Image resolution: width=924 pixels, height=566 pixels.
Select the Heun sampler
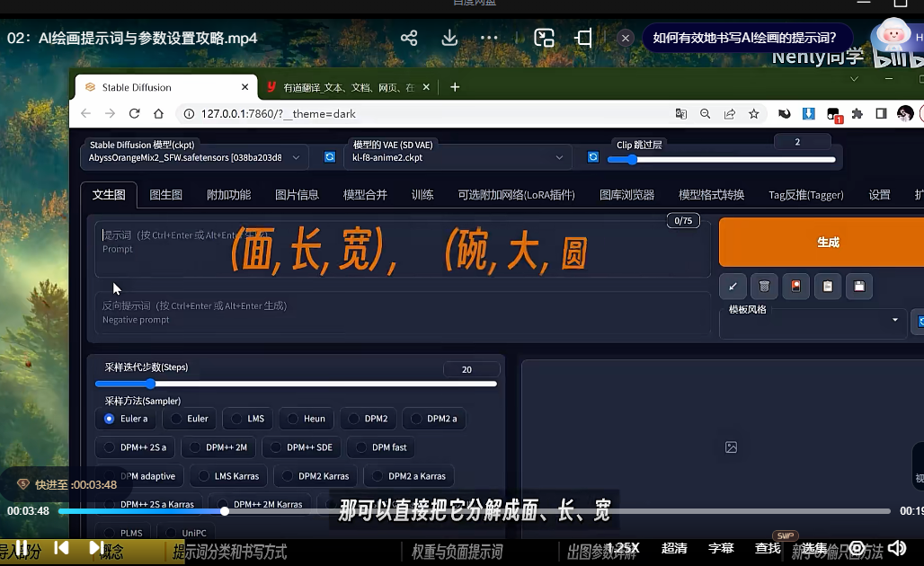(307, 419)
